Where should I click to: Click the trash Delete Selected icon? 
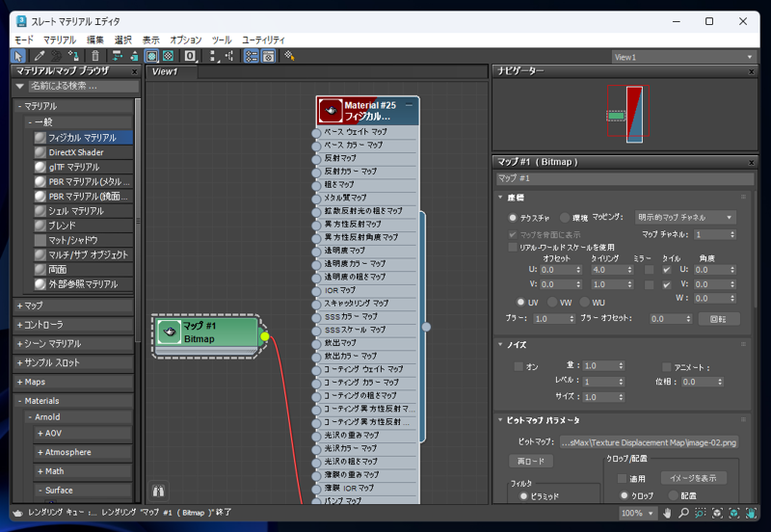(x=95, y=56)
